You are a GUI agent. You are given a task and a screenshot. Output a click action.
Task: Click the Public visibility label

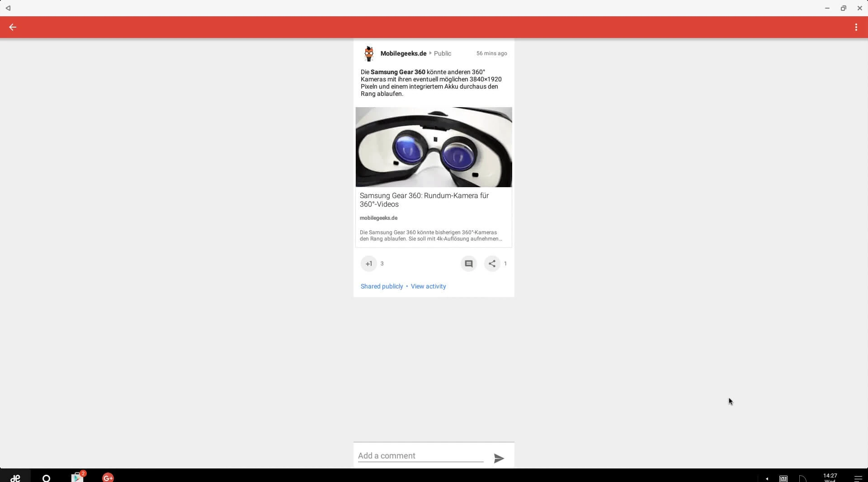point(443,53)
